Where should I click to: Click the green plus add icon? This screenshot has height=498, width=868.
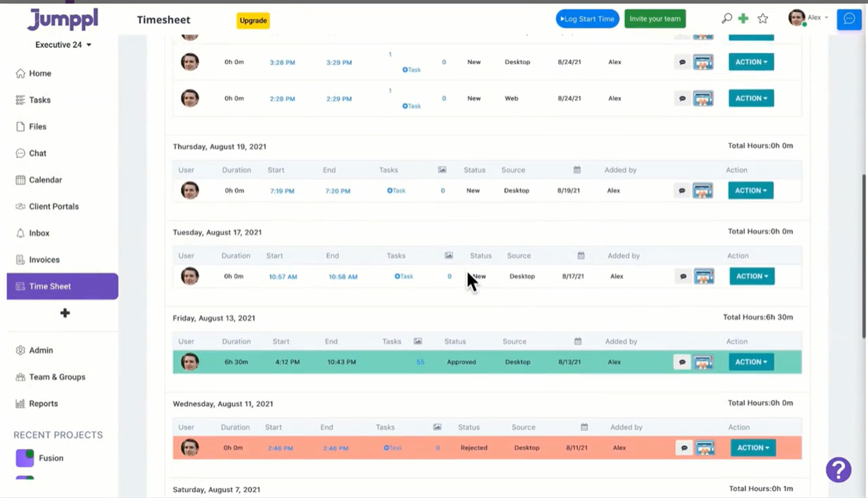pos(743,18)
